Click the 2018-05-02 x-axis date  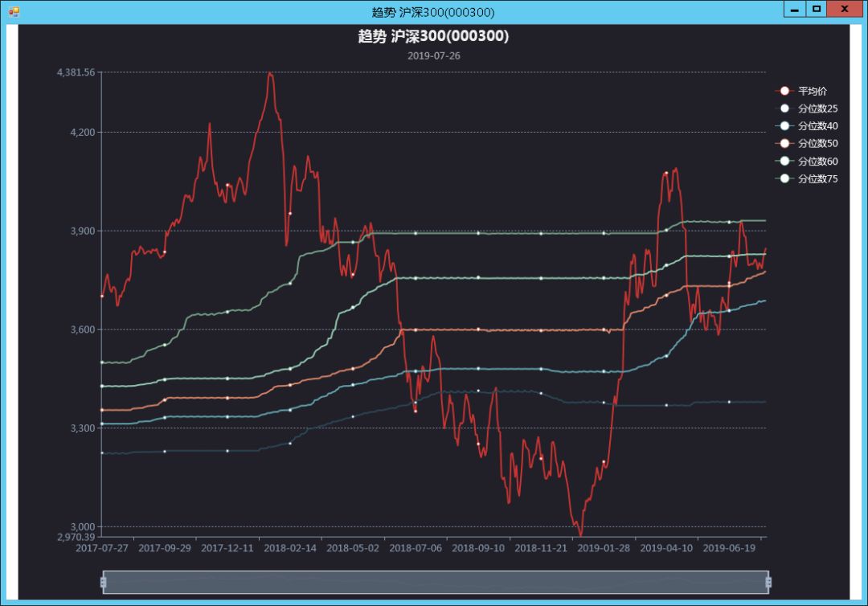[353, 548]
